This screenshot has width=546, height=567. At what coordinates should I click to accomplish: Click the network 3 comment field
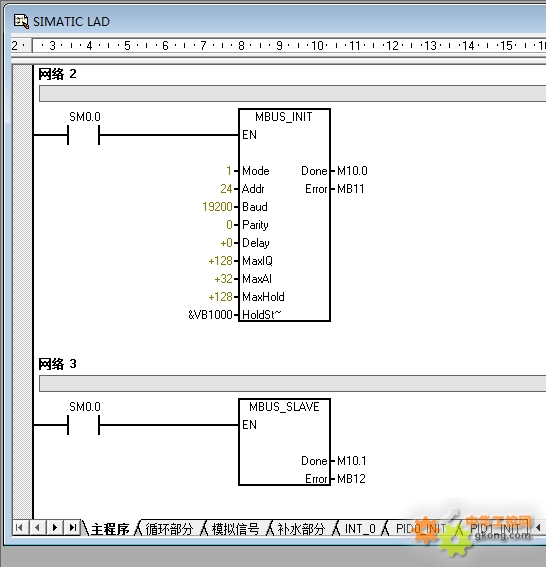tap(292, 383)
